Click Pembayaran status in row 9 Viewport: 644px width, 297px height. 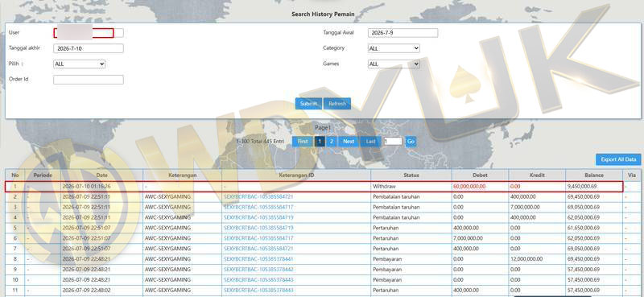point(387,270)
